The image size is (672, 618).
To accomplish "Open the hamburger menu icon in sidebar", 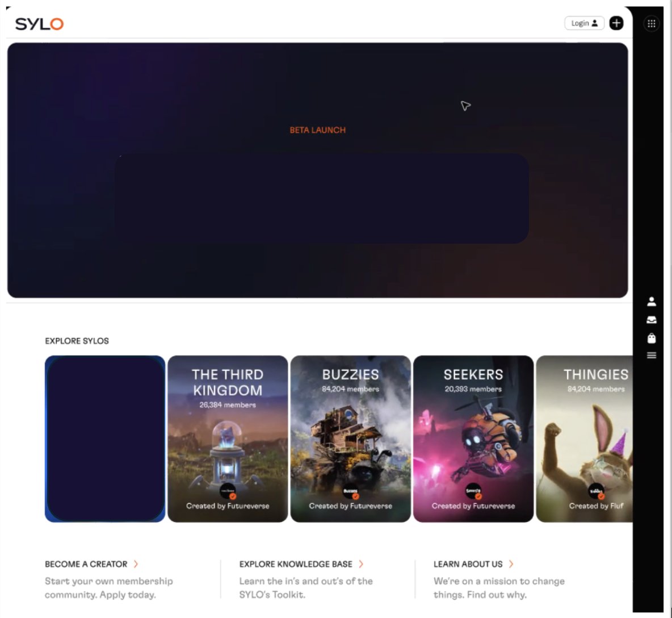I will 652,355.
